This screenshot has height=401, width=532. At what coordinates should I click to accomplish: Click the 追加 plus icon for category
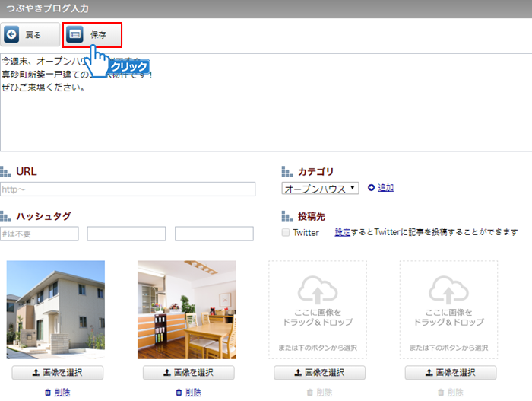click(x=372, y=188)
